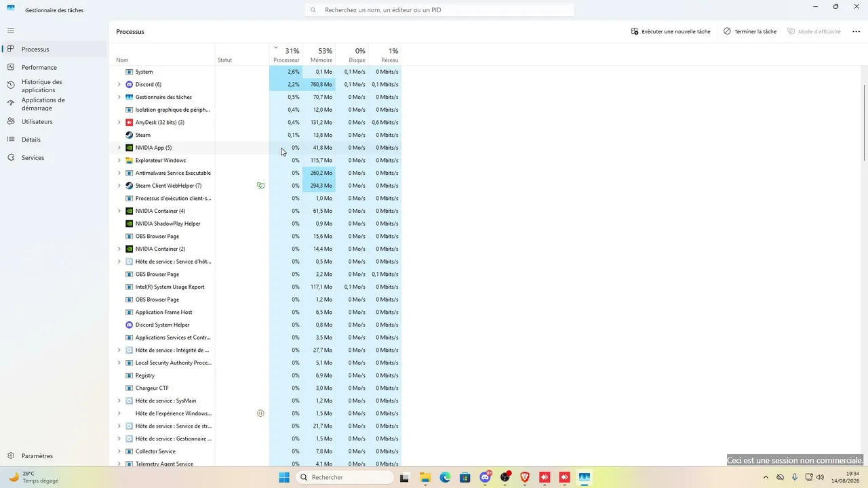Go to the Détails page

point(54,140)
